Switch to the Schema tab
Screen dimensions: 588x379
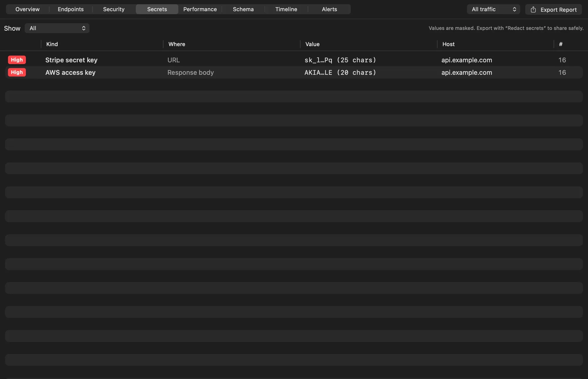pos(243,9)
